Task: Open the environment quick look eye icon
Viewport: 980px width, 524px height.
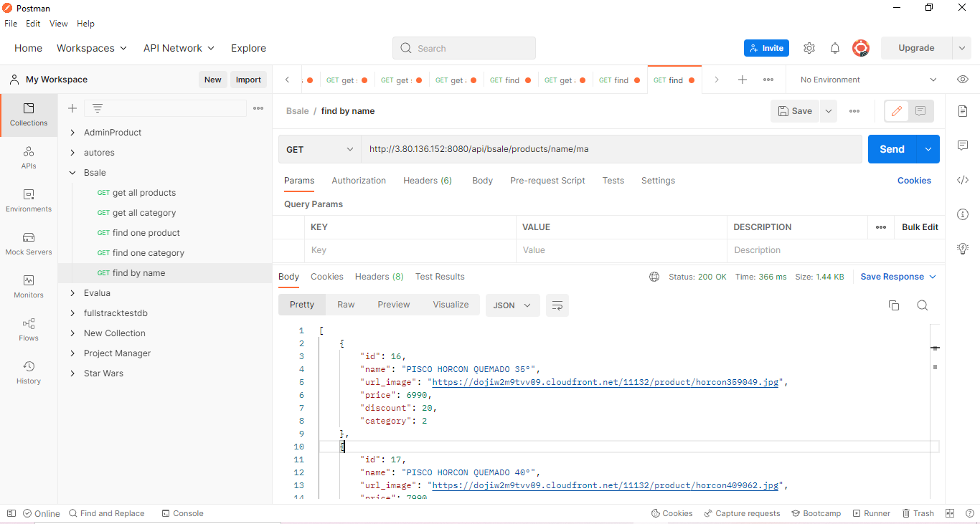Action: [962, 79]
